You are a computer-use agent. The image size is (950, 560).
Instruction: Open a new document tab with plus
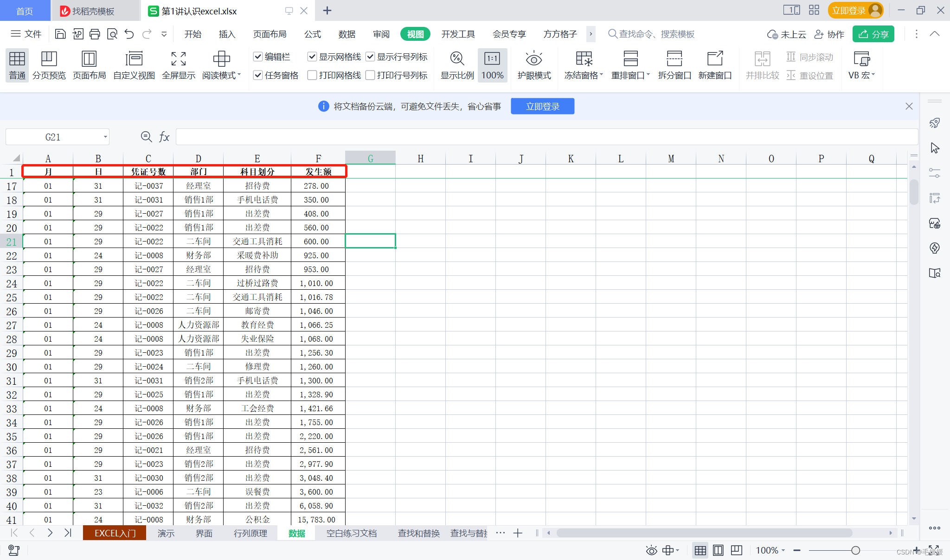327,10
